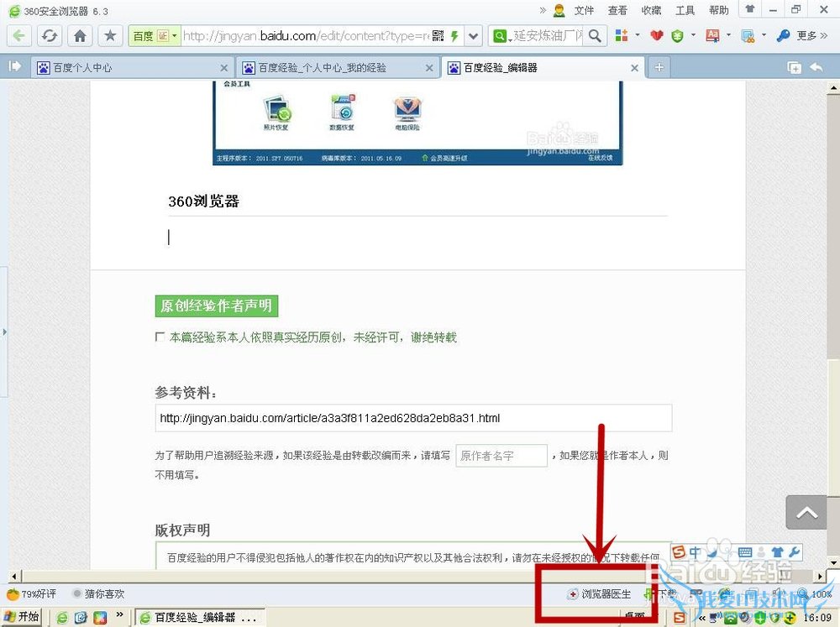
Task: Click the Sogou input method S icon
Action: tap(679, 552)
